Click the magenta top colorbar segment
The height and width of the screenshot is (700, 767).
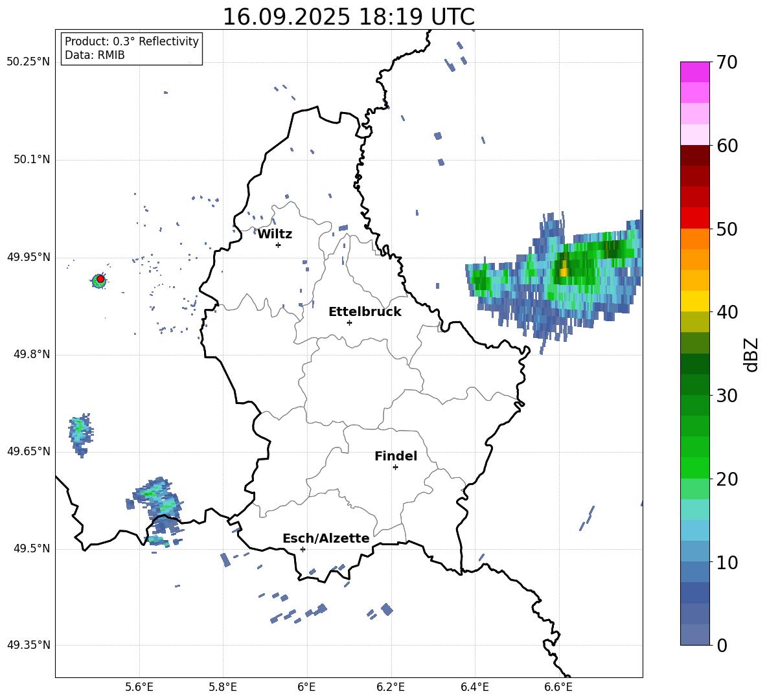[x=694, y=72]
